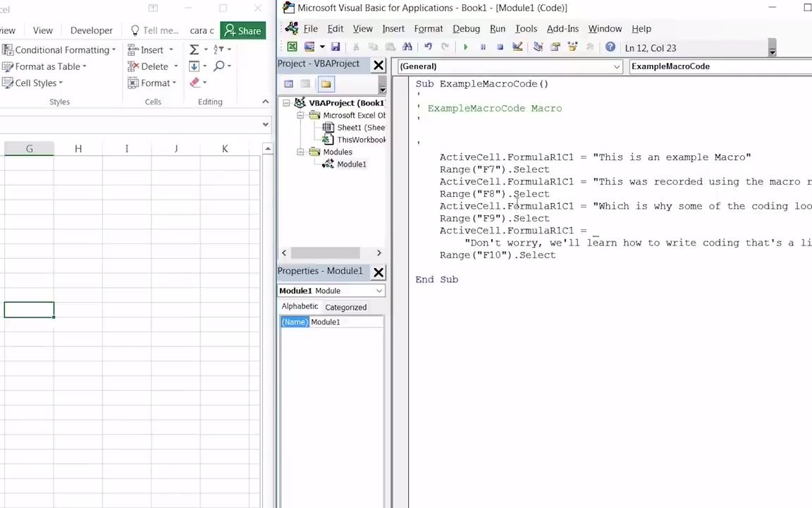Run the ExampleMacroCode macro
812x508 pixels.
click(x=465, y=47)
